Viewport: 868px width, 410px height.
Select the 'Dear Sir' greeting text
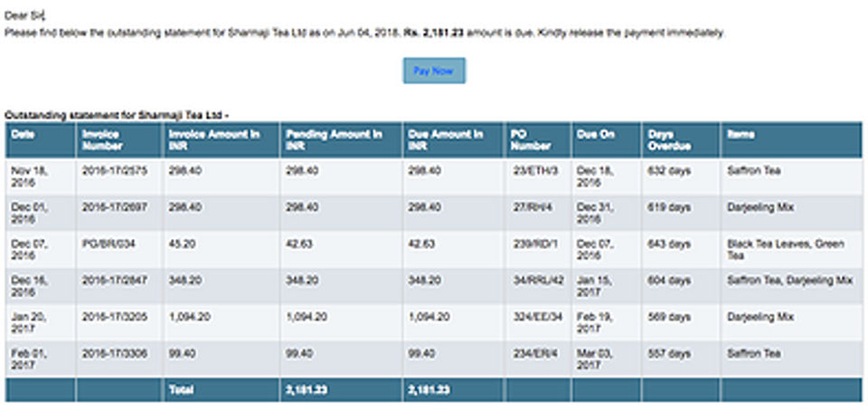pos(24,16)
